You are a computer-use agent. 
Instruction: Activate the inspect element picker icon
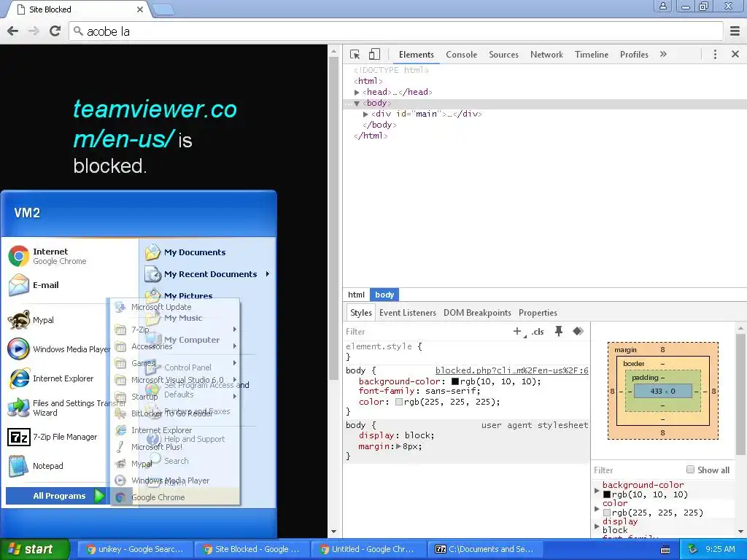[355, 54]
